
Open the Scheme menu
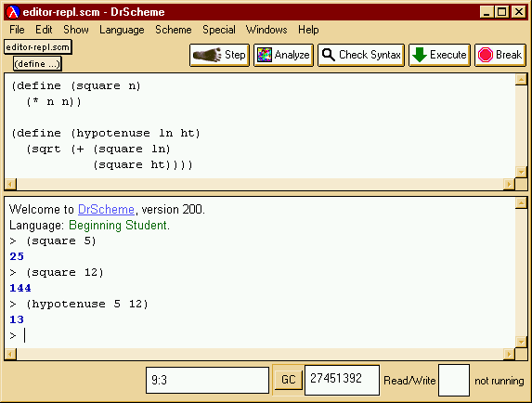174,30
